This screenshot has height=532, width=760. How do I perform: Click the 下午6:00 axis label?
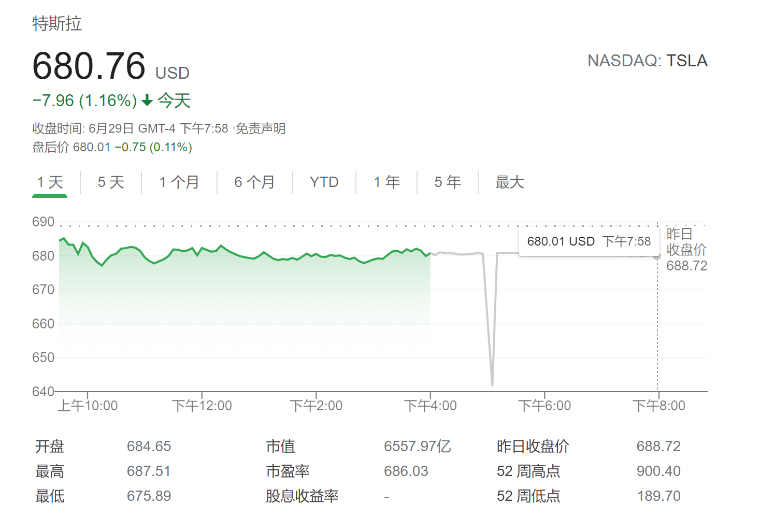click(544, 406)
